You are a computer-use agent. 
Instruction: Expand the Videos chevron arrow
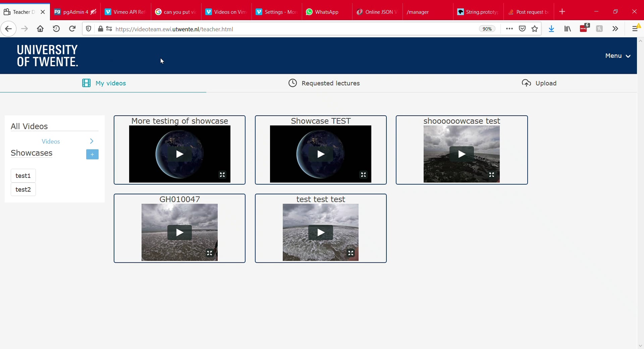(92, 141)
